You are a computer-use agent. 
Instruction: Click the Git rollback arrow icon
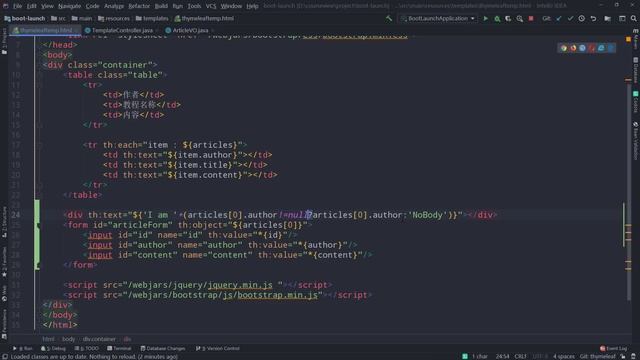[x=593, y=18]
